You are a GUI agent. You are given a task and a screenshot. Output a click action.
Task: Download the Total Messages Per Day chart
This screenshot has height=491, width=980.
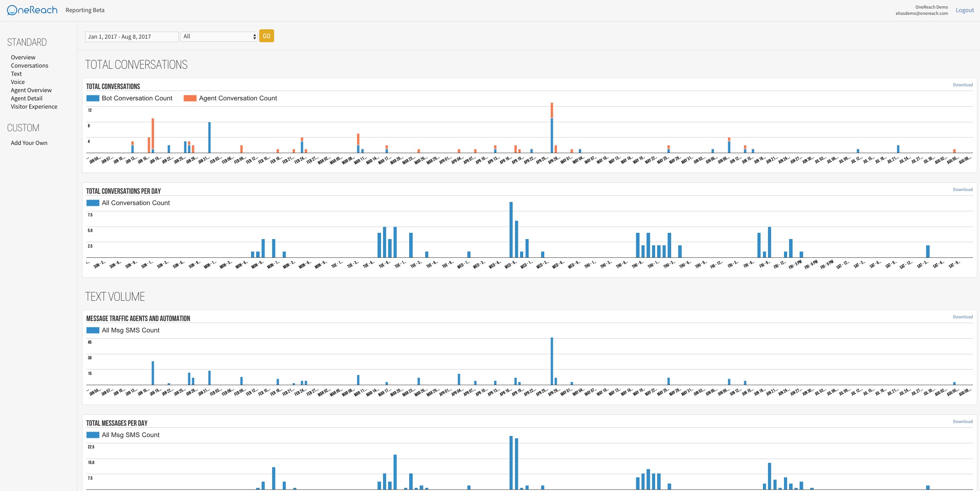coord(962,421)
